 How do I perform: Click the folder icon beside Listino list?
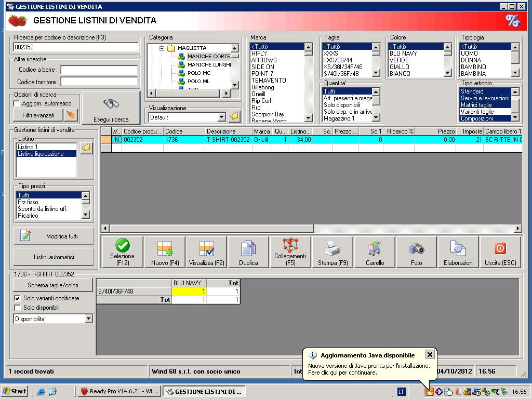[x=87, y=148]
